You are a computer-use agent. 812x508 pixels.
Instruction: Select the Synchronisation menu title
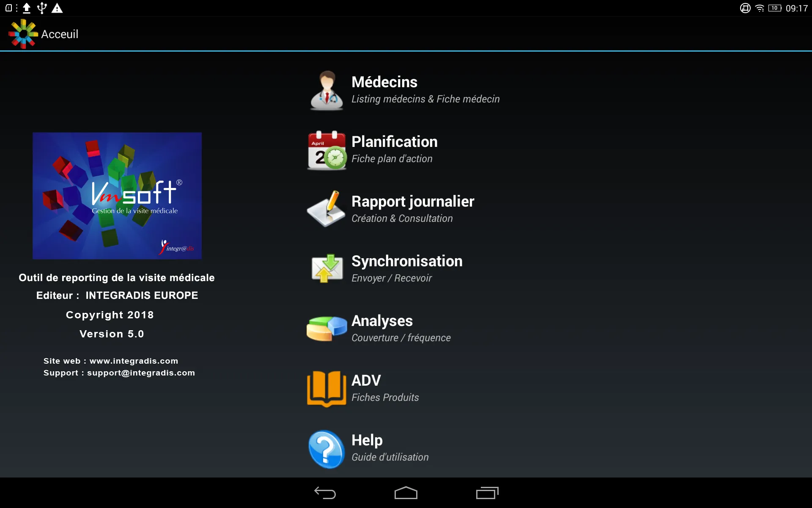(407, 261)
